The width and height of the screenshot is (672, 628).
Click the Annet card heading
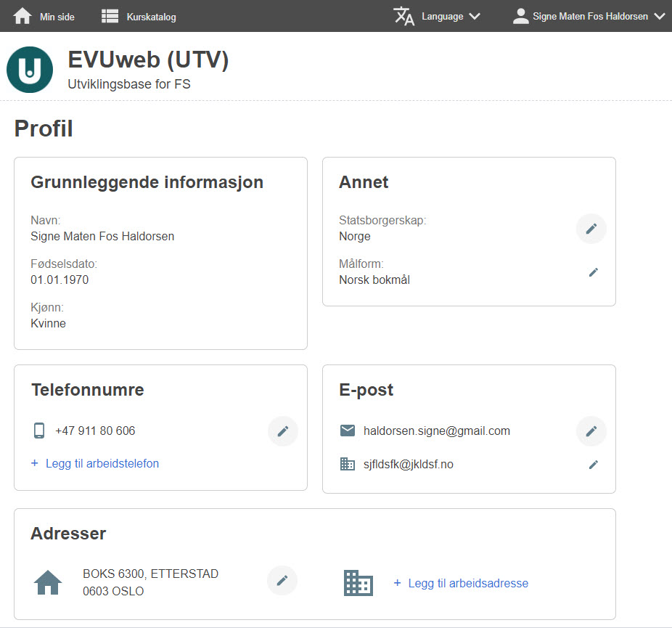click(x=364, y=182)
